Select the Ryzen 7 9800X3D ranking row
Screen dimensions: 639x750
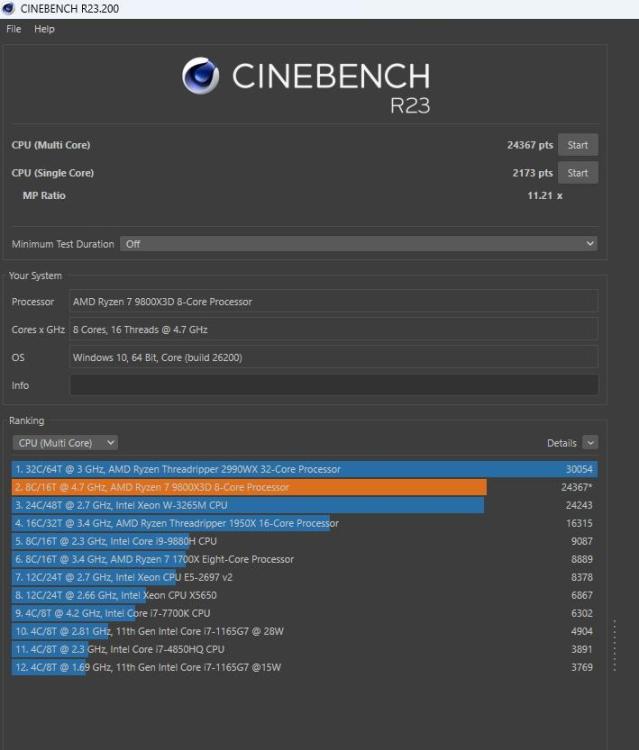click(305, 487)
